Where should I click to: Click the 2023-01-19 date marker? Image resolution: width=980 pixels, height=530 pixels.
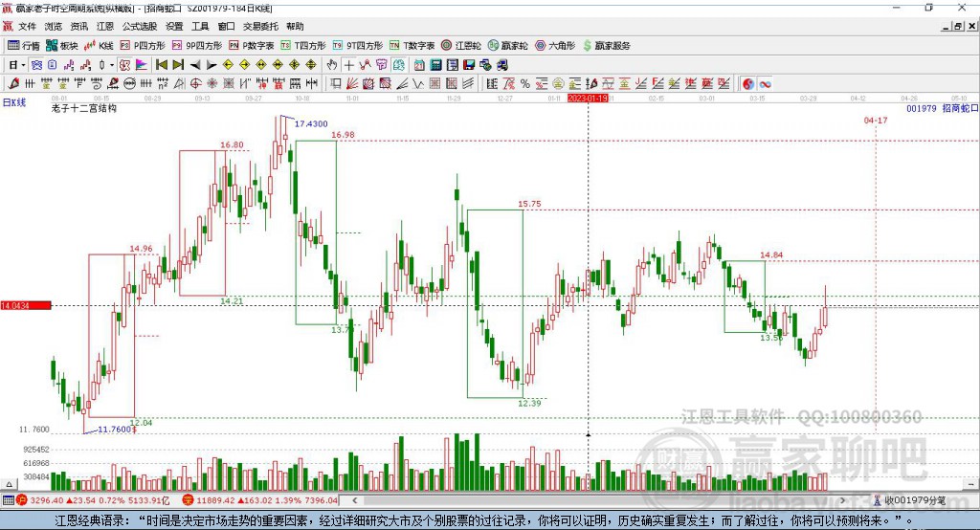point(588,99)
